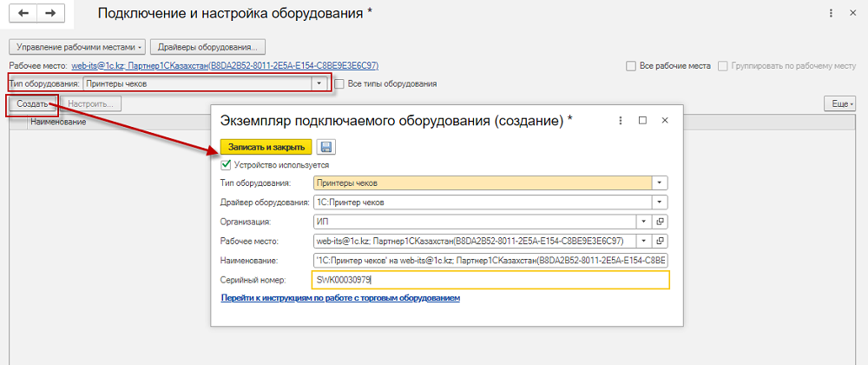Screen dimensions: 868x365
Task: Click the Драйверы оборудования... button
Action: [207, 47]
